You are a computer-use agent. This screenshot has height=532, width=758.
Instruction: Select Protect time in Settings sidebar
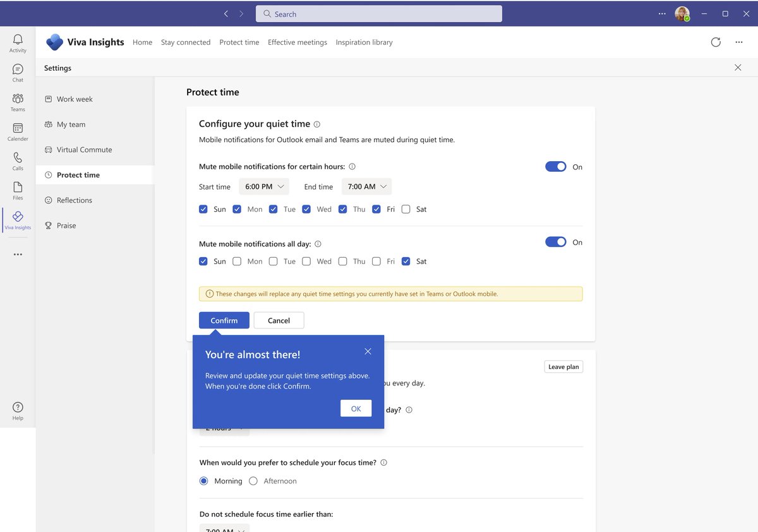coord(95,175)
